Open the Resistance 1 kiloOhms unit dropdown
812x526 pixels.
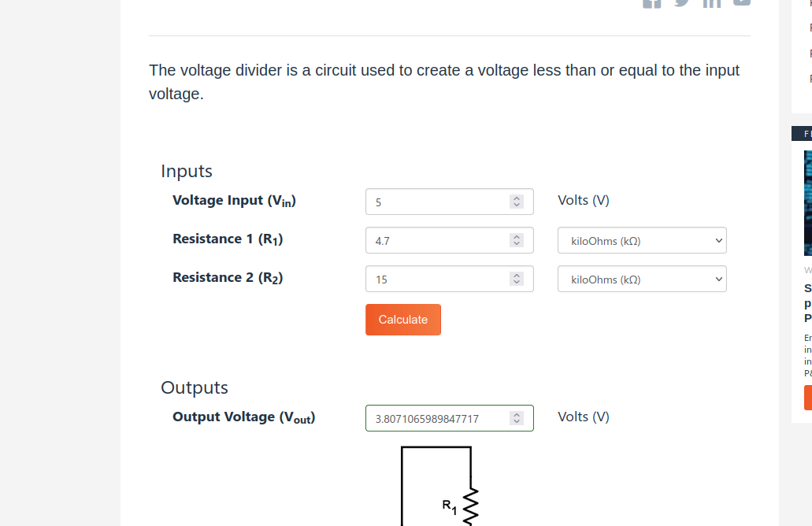click(642, 241)
